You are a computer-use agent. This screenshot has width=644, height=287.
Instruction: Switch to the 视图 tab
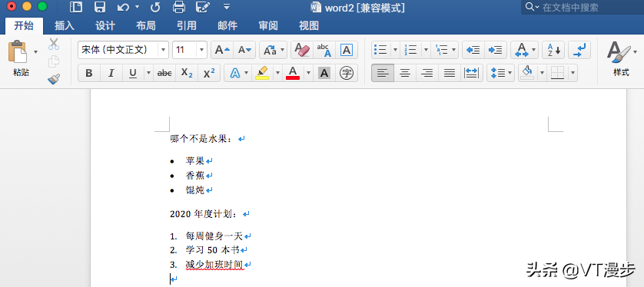pos(309,26)
